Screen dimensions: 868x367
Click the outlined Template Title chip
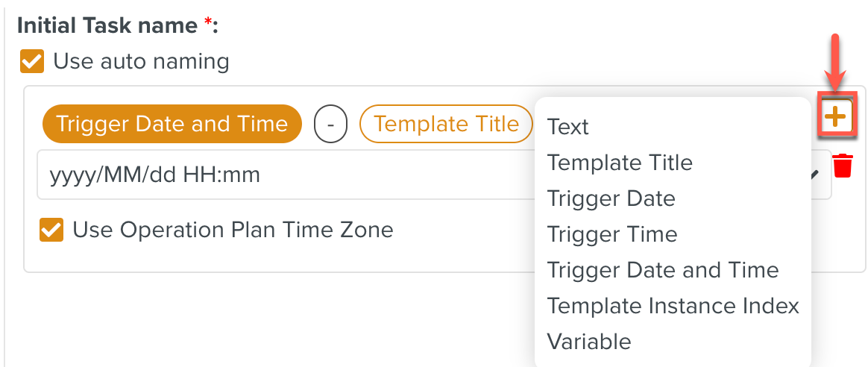coord(446,124)
